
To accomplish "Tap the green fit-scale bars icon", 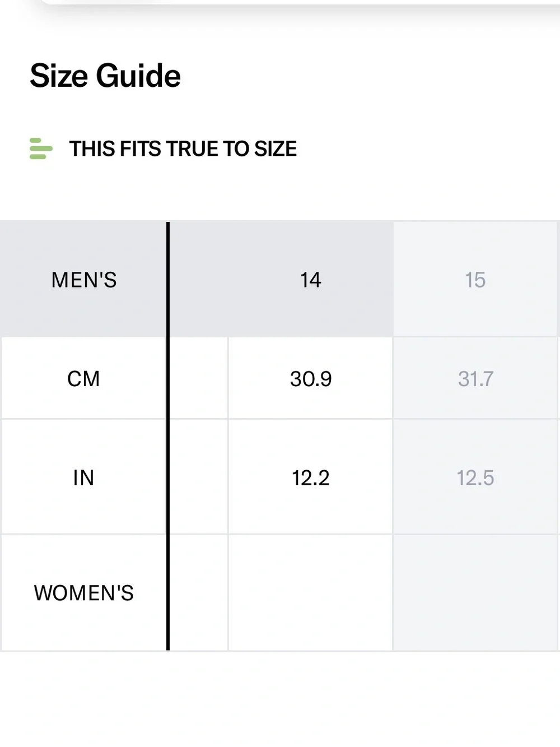I will point(41,149).
